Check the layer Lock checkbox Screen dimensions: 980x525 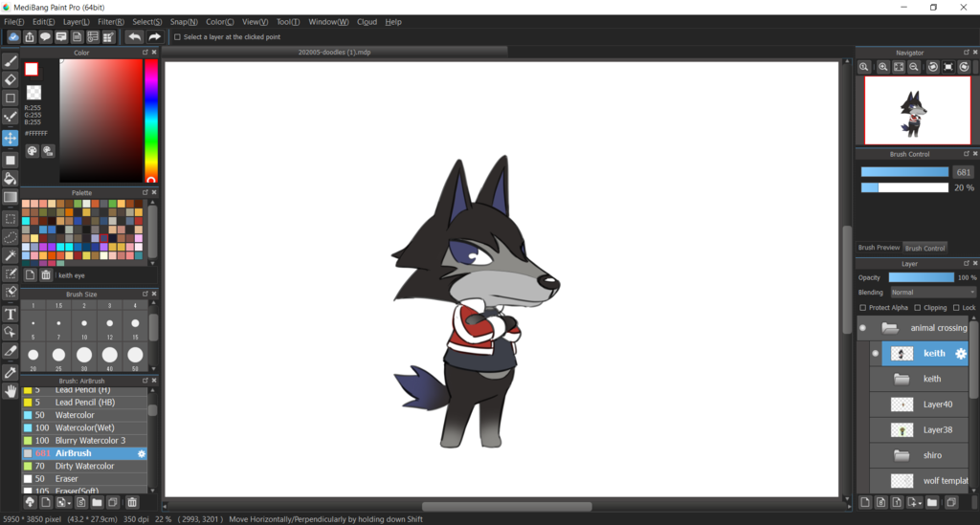(956, 308)
